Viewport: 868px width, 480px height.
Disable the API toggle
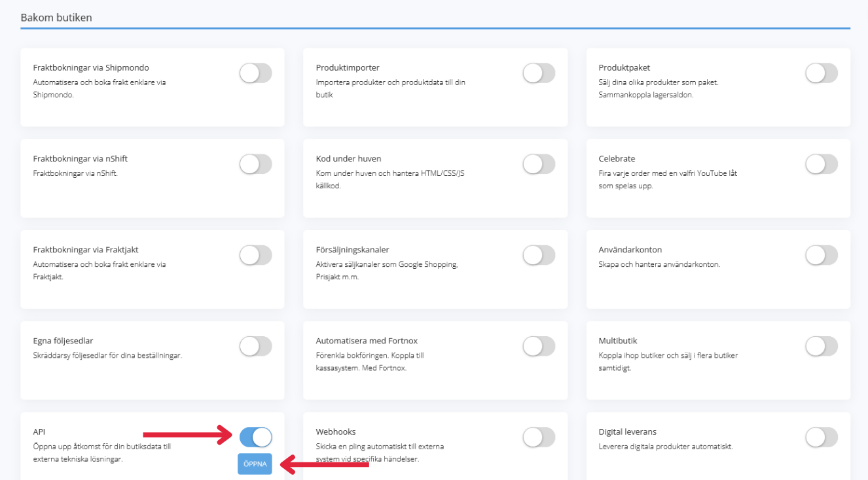pos(255,437)
